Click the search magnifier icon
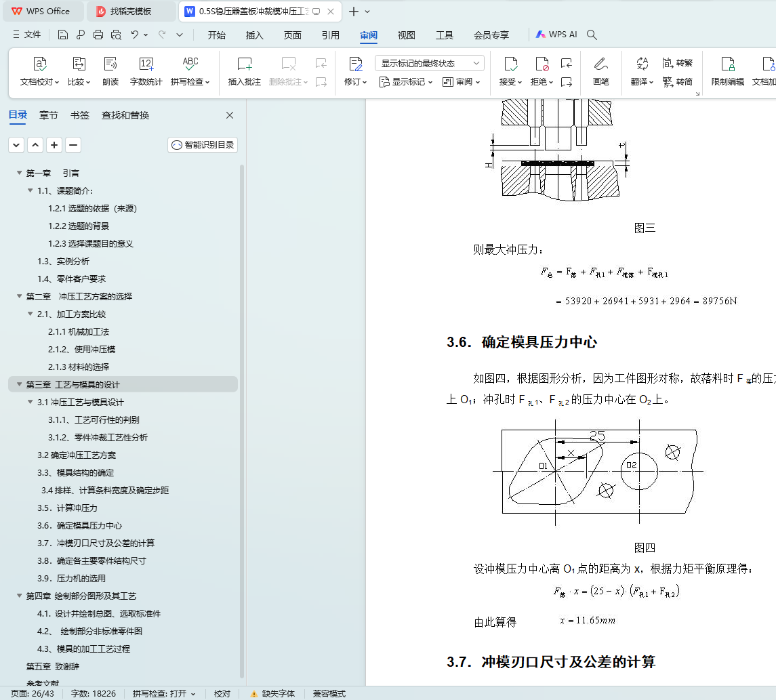The image size is (776, 700). pos(592,35)
